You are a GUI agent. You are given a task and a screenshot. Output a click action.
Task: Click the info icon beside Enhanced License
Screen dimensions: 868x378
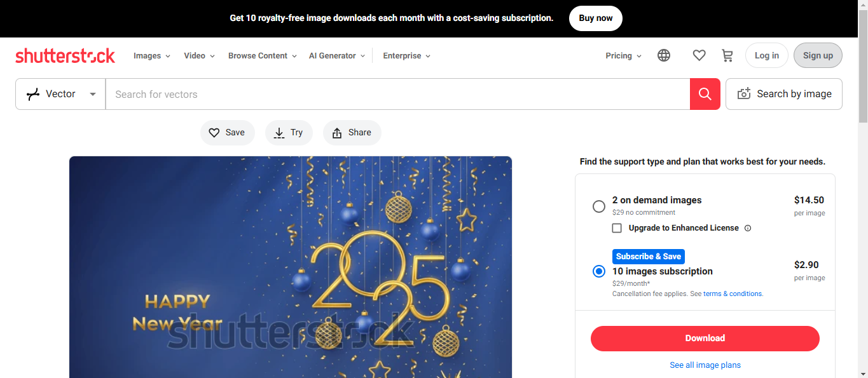coord(748,228)
